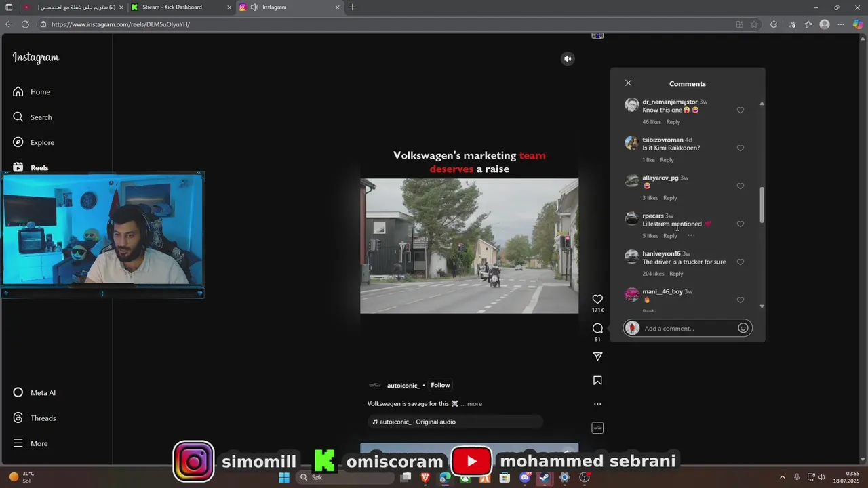The width and height of the screenshot is (868, 488).
Task: Go back in the browser
Action: [9, 24]
